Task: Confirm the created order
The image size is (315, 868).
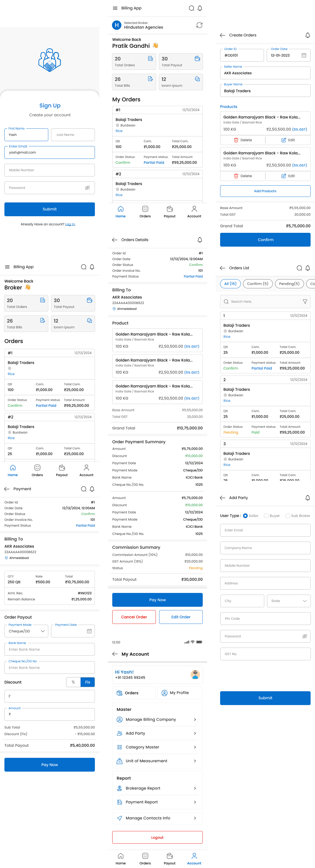Action: point(265,240)
